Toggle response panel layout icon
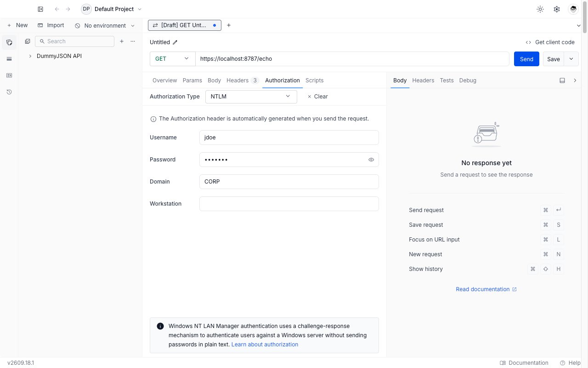The height and width of the screenshot is (368, 588). [562, 80]
